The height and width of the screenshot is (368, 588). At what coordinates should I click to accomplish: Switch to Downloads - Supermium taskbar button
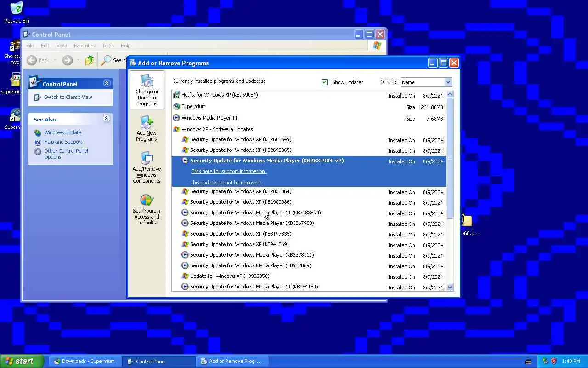[x=85, y=361]
